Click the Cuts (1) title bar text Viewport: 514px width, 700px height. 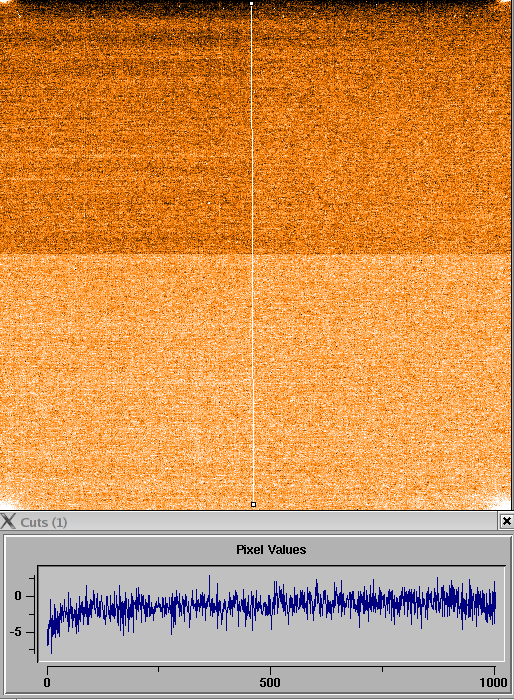44,522
